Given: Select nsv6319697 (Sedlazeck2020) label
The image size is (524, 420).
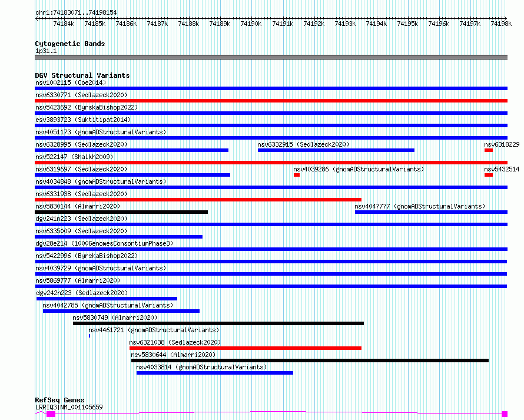Looking at the screenshot, I should [81, 169].
